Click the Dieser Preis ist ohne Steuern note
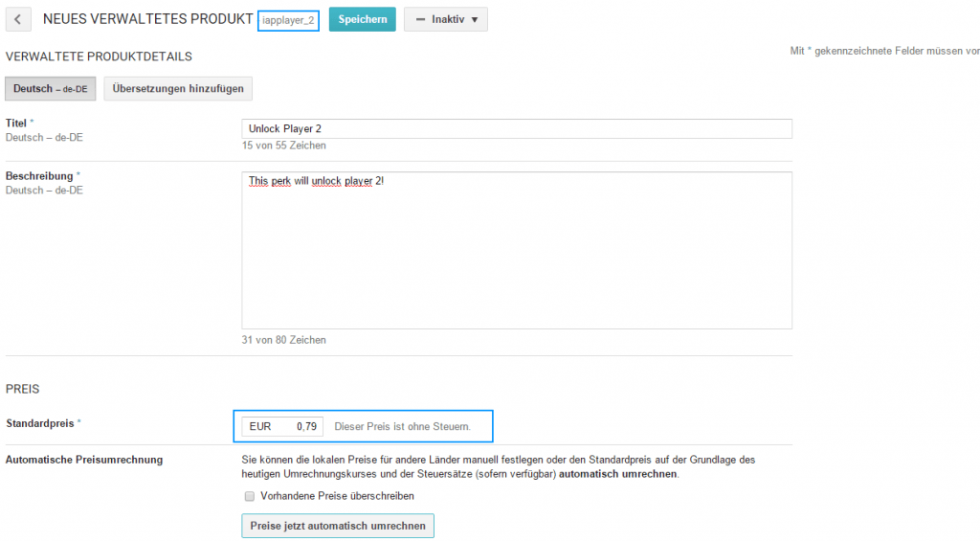Image resolution: width=980 pixels, height=542 pixels. point(402,426)
